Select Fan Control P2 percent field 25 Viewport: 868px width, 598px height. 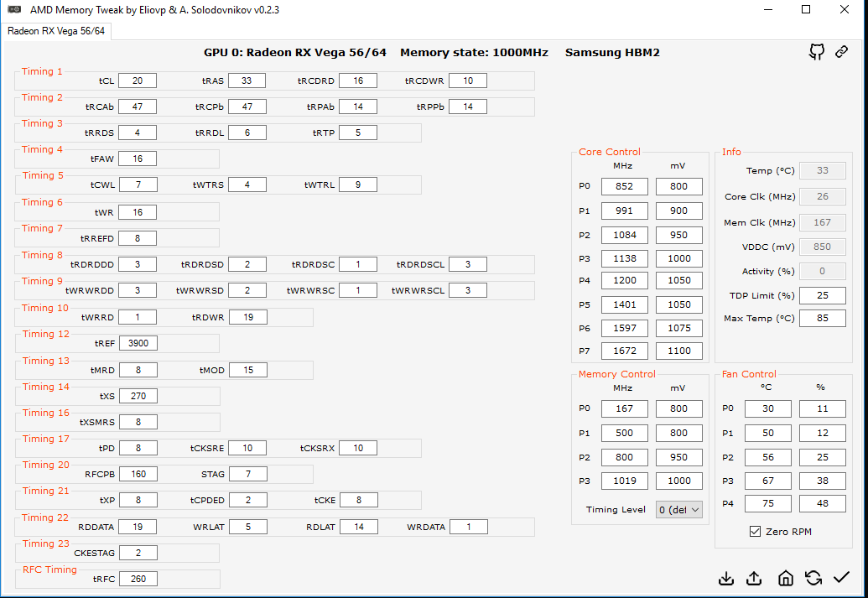click(823, 457)
